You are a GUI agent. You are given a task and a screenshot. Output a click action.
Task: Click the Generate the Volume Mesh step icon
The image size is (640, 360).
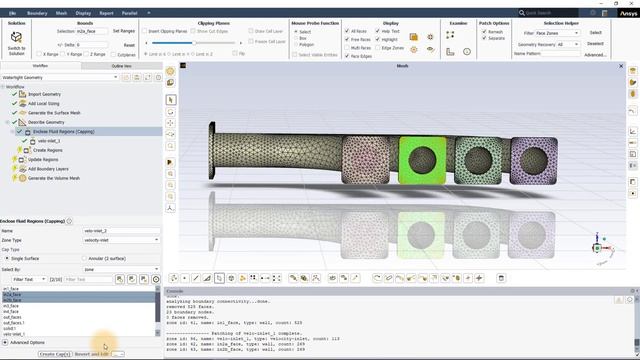[22, 178]
